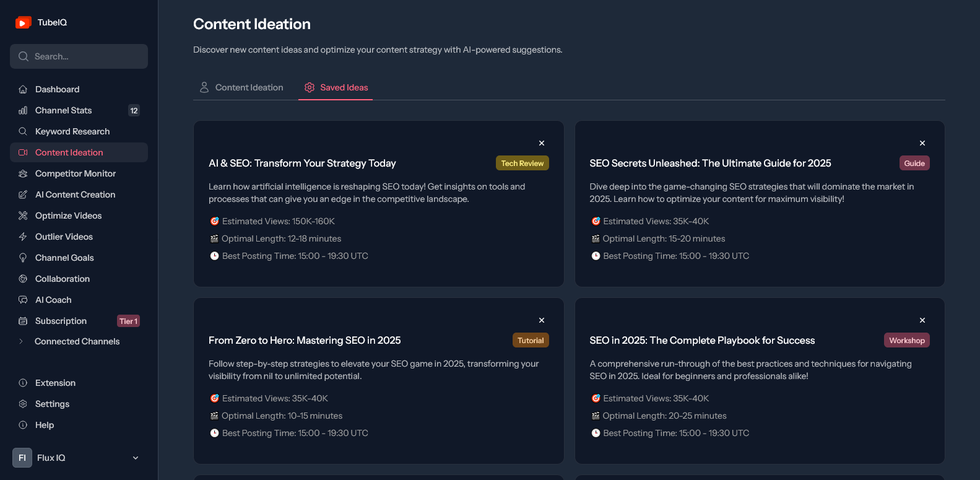
Task: Select the Saved Ideas tab
Action: tap(336, 87)
